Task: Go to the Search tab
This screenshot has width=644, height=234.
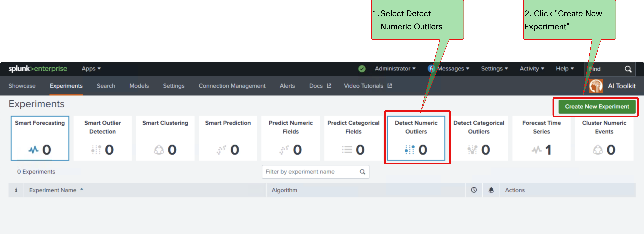Action: (x=106, y=86)
